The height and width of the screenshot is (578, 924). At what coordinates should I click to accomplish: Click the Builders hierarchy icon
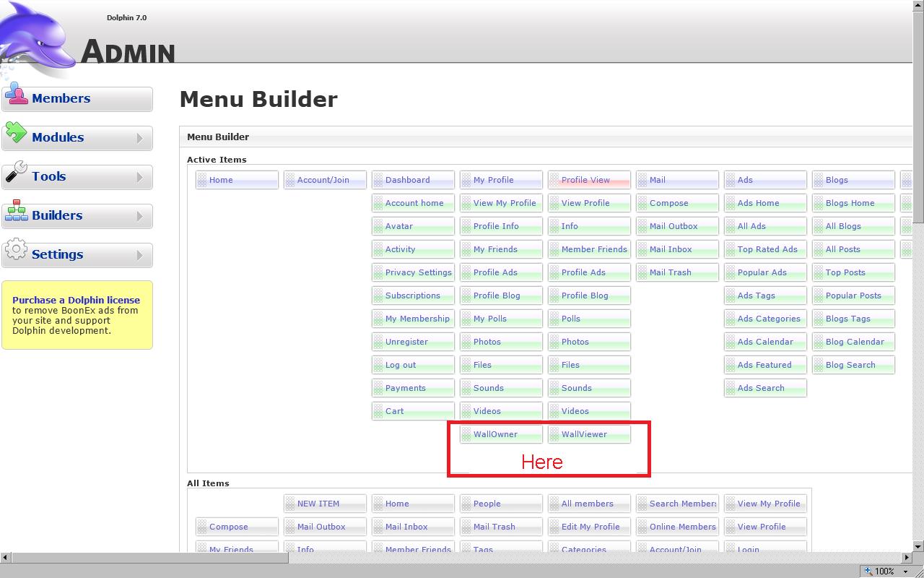16,211
